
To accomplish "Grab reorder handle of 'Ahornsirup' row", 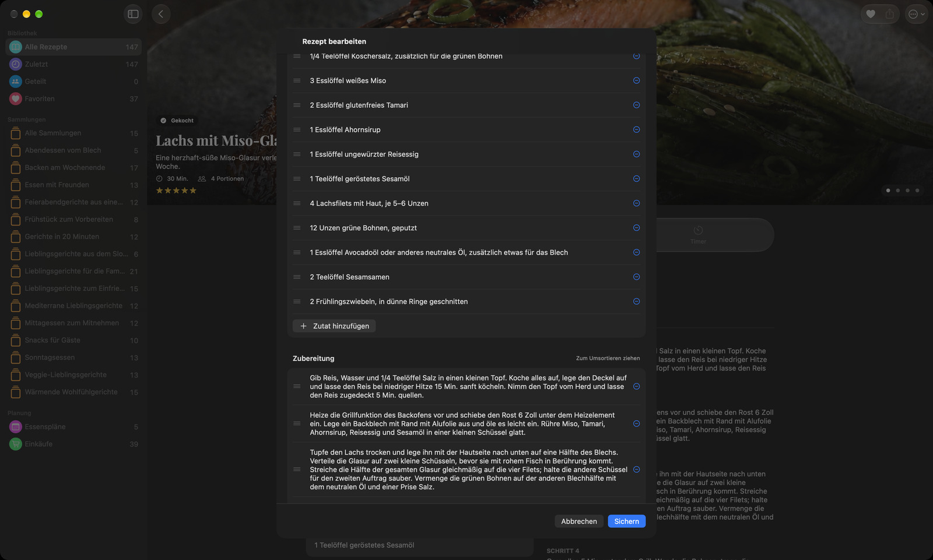I will (297, 129).
